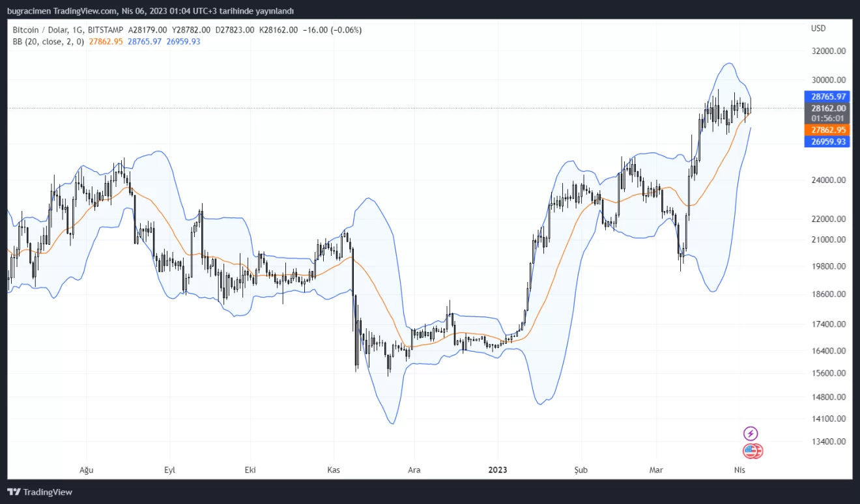
Task: Click the current price 28162.00 axis label
Action: tap(828, 108)
